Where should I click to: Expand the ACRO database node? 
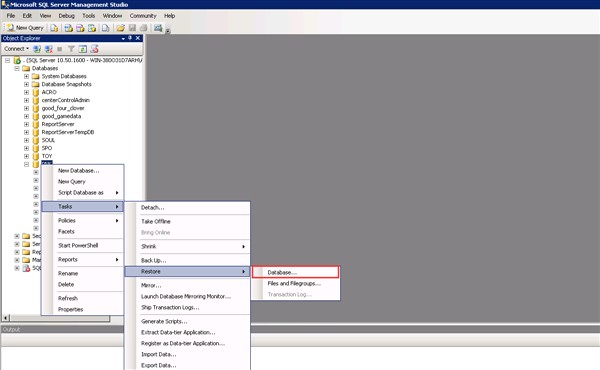pos(26,92)
